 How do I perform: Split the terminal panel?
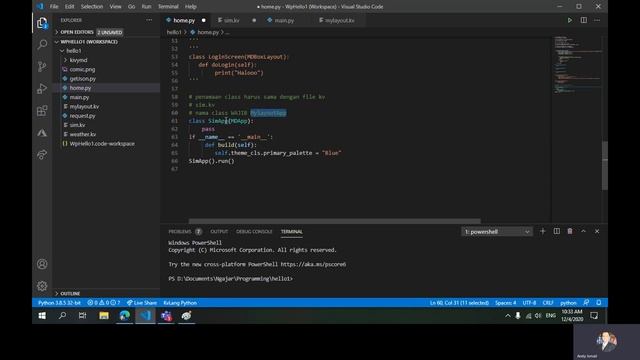pos(556,231)
